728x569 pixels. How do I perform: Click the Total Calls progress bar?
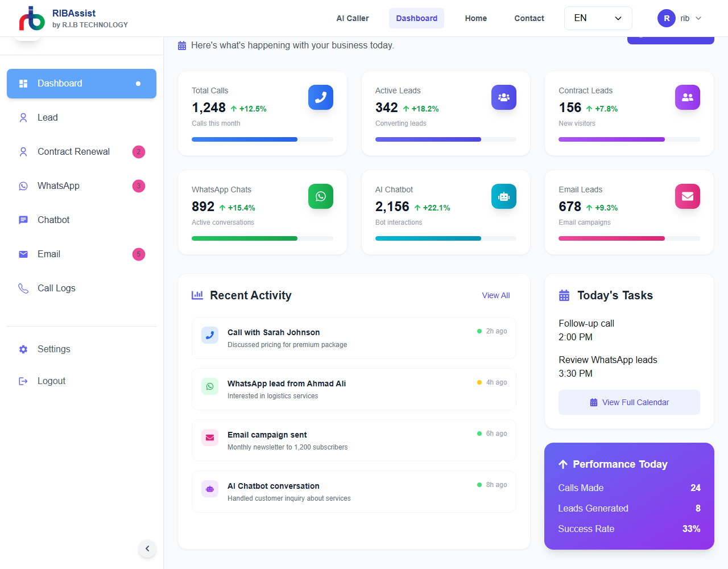pos(262,139)
